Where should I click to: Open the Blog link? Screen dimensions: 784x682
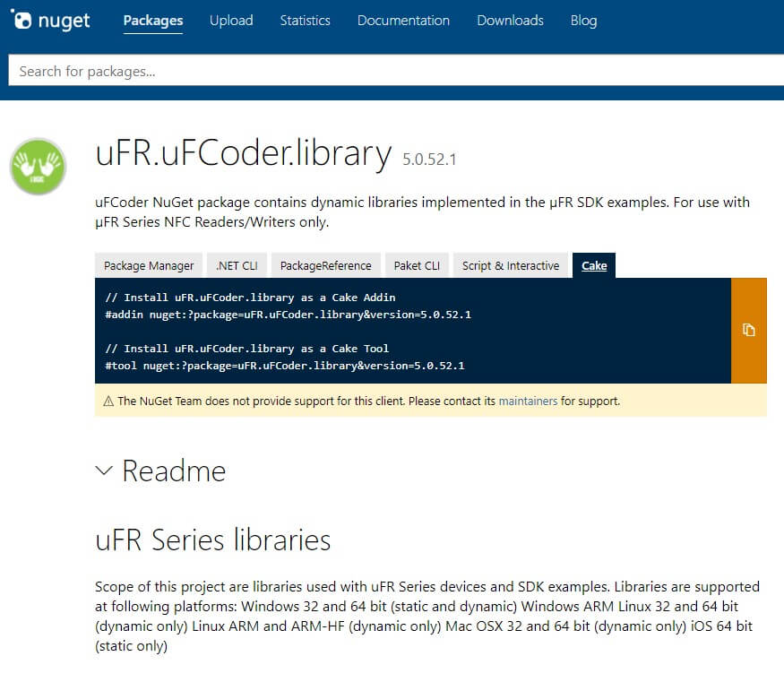click(x=583, y=21)
